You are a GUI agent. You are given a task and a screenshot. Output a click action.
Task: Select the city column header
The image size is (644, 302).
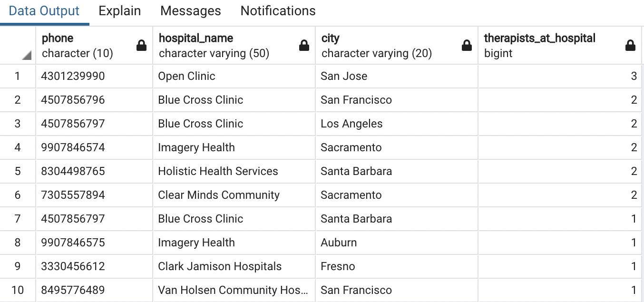point(385,46)
